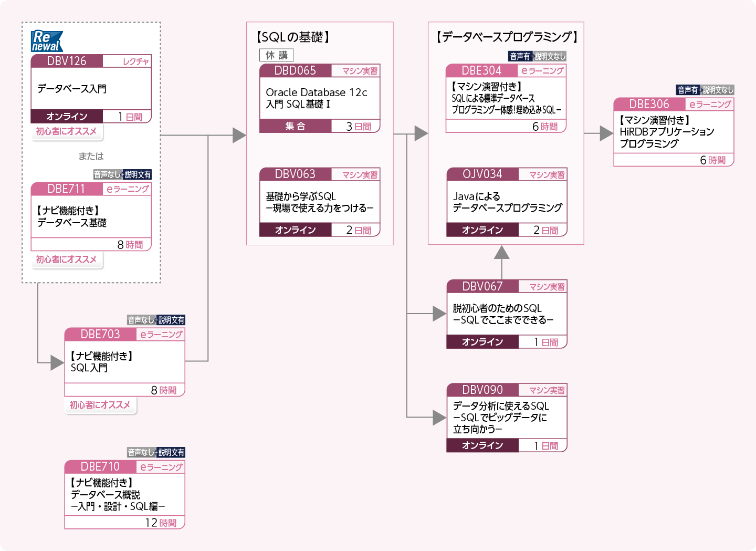This screenshot has width=756, height=551.
Task: Click the Renewal badge icon
Action: coord(47,41)
